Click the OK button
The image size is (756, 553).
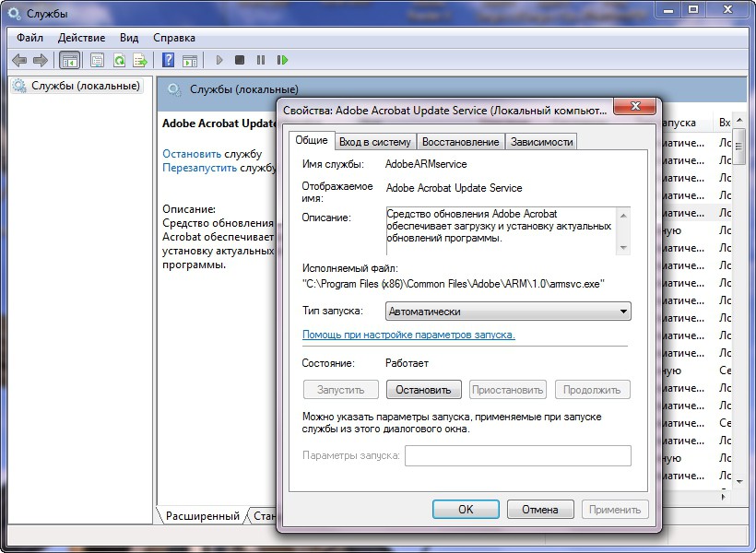coord(466,509)
